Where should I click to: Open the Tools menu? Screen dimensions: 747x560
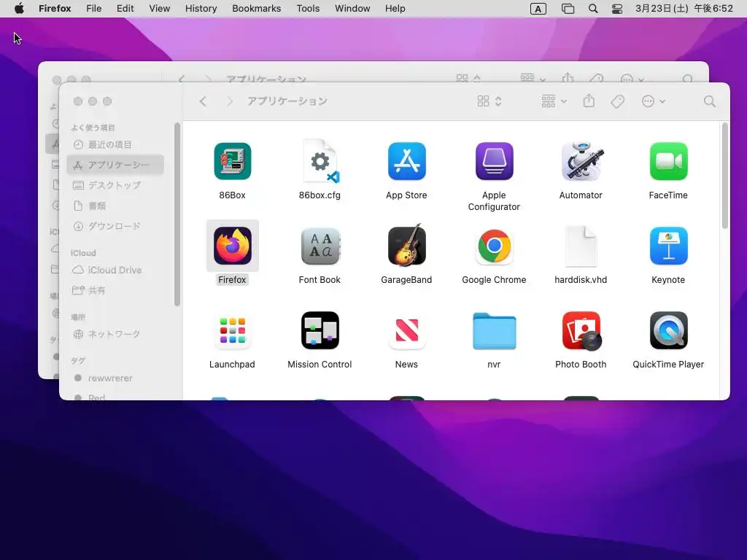[x=308, y=9]
